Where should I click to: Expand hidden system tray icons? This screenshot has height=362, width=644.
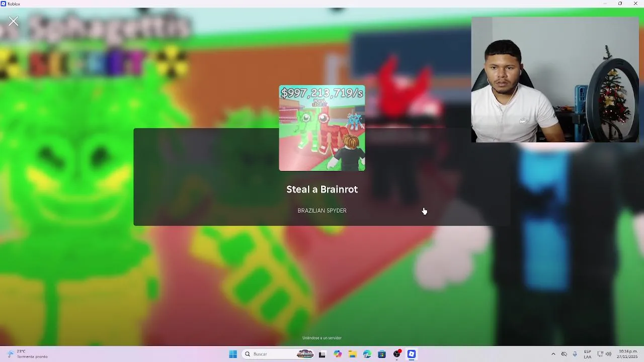pyautogui.click(x=553, y=354)
